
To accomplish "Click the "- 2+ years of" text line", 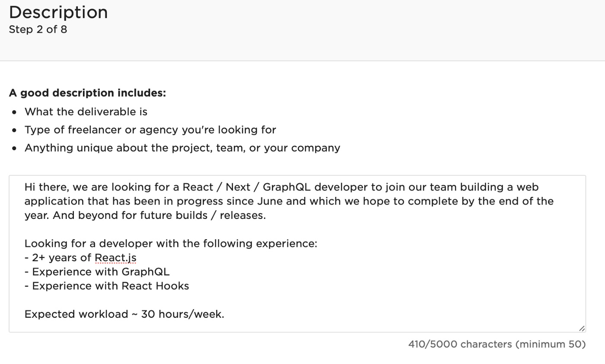I will pos(58,258).
